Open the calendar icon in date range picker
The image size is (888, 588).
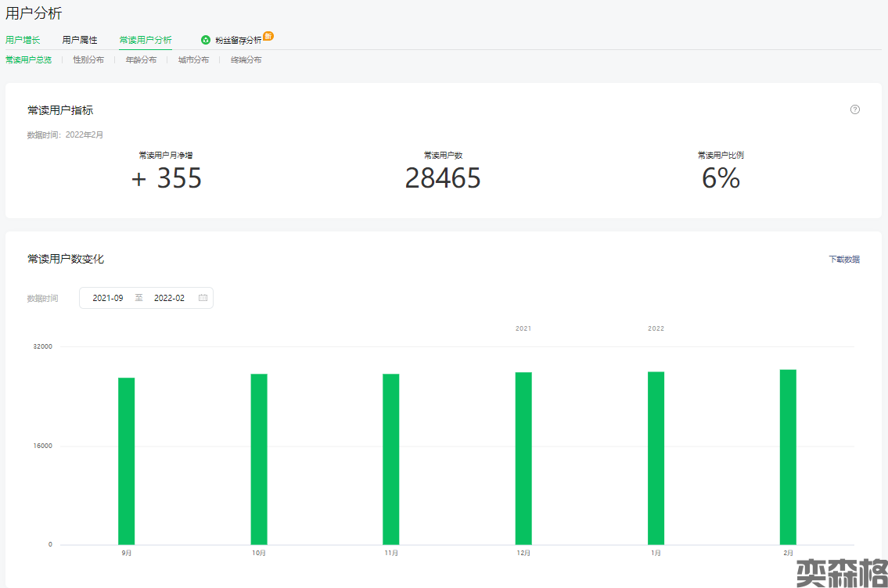(x=203, y=298)
